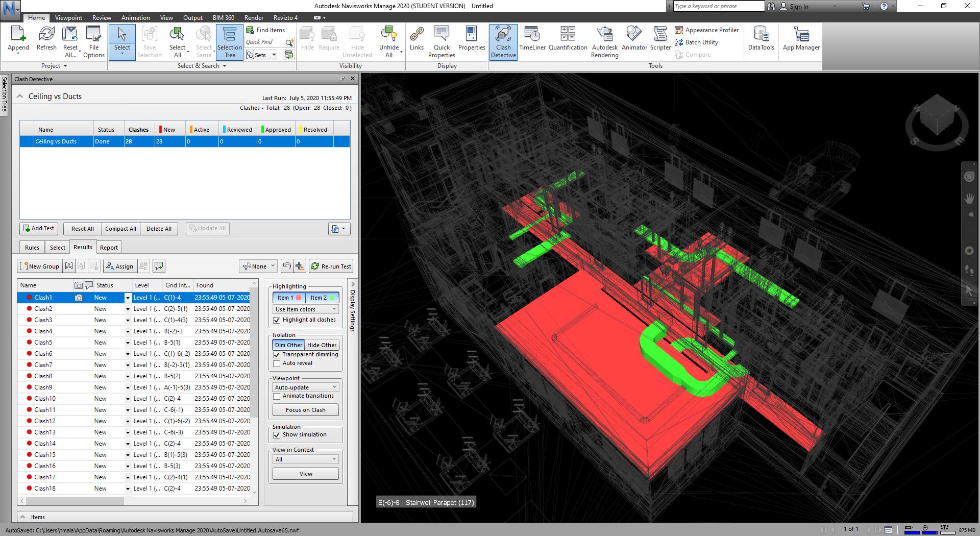Open the Render ribbon tab
Screen dimensions: 980x536
(x=254, y=17)
